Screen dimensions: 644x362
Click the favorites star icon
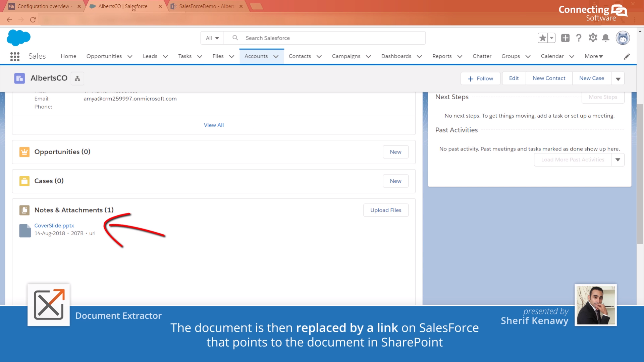(x=543, y=38)
